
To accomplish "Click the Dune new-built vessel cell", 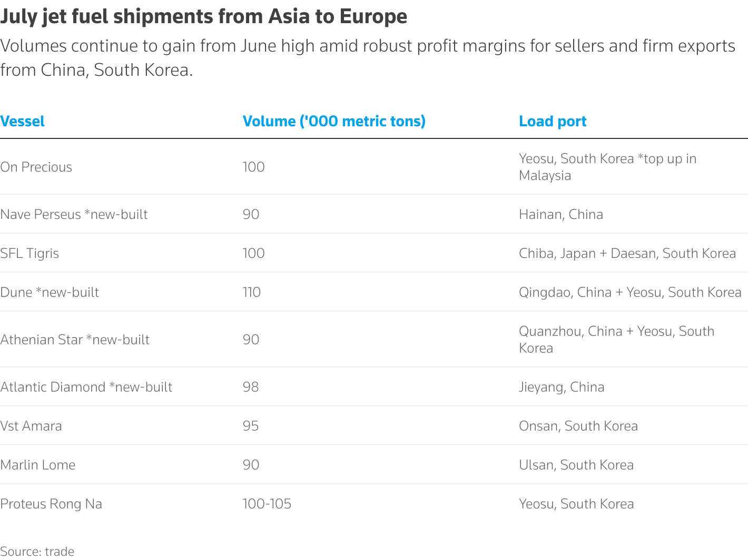I will (x=50, y=293).
